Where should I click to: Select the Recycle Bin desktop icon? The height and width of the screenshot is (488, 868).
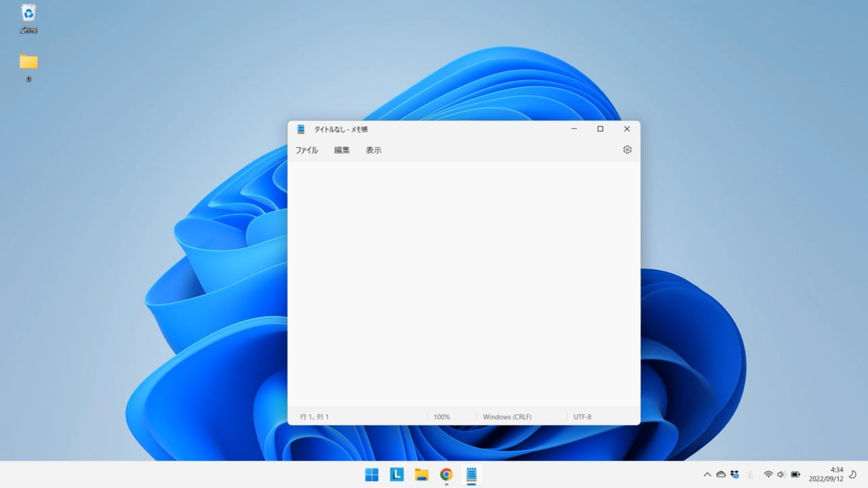coord(28,19)
